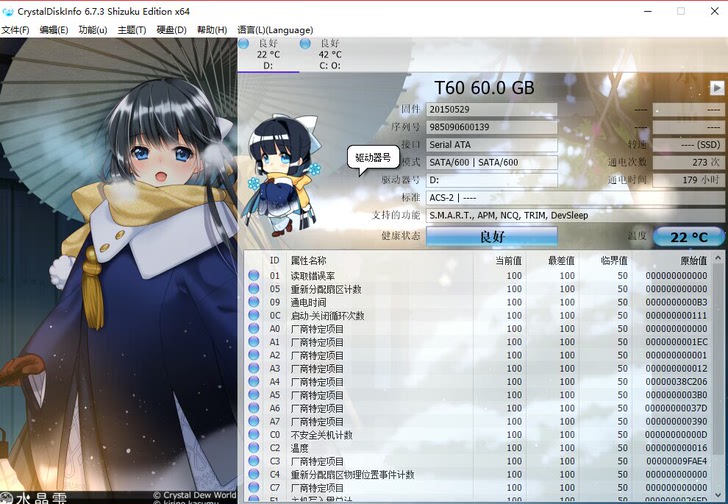Click status icon for attribute C3 row
728x504 pixels.
[x=254, y=461]
